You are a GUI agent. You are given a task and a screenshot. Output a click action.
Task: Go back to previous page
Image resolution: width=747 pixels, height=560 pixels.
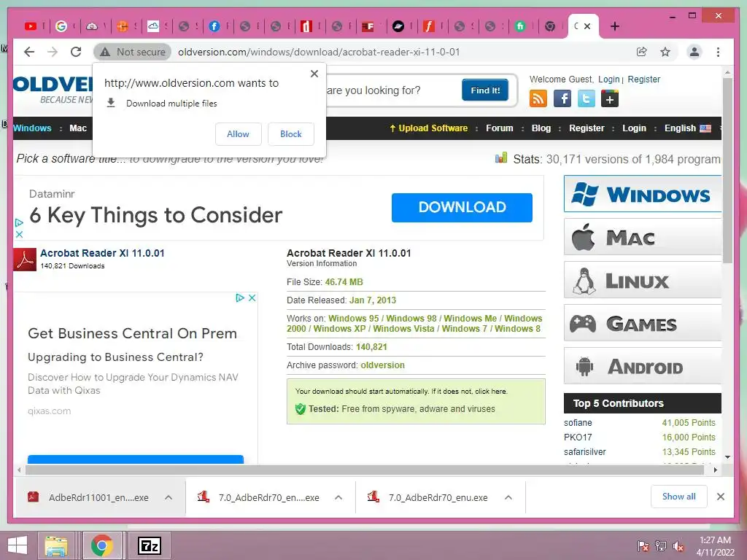(29, 52)
